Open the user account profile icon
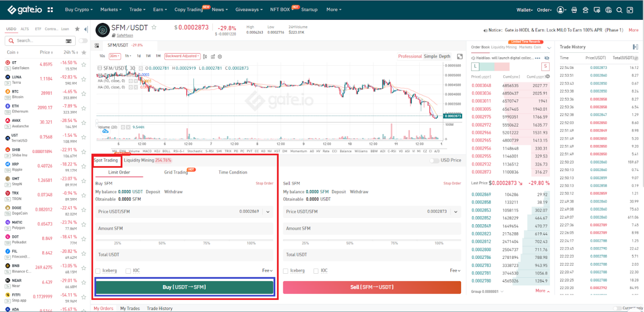644x312 pixels. click(561, 9)
